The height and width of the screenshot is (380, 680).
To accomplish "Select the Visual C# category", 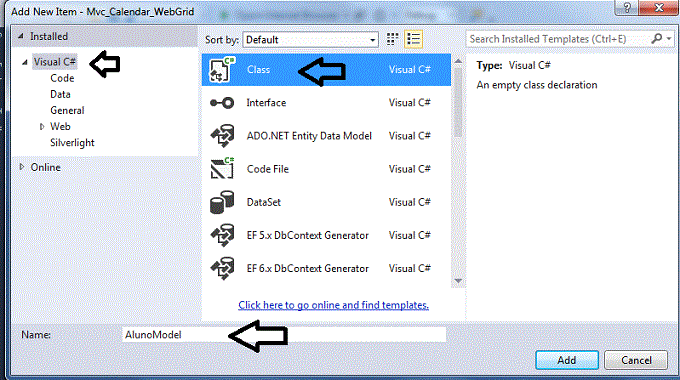I will coord(55,62).
